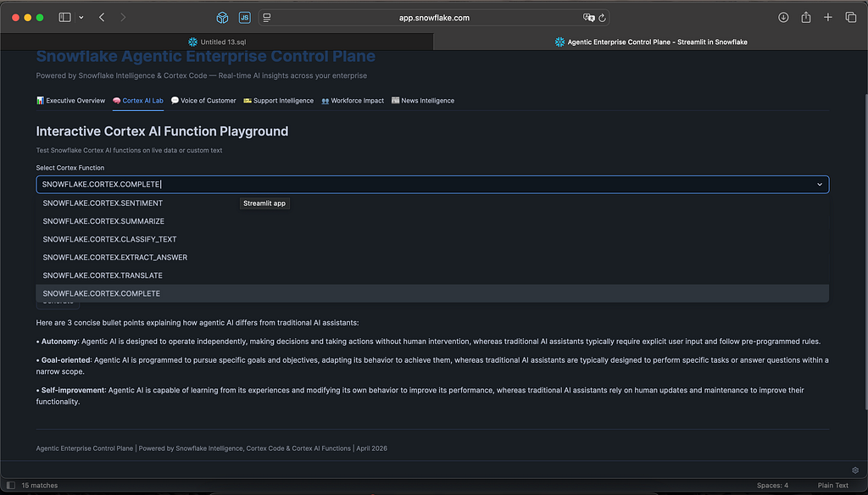Choose SNOWFLAKE.CORTEX.SENTIMENT option
868x495 pixels.
[x=432, y=203]
